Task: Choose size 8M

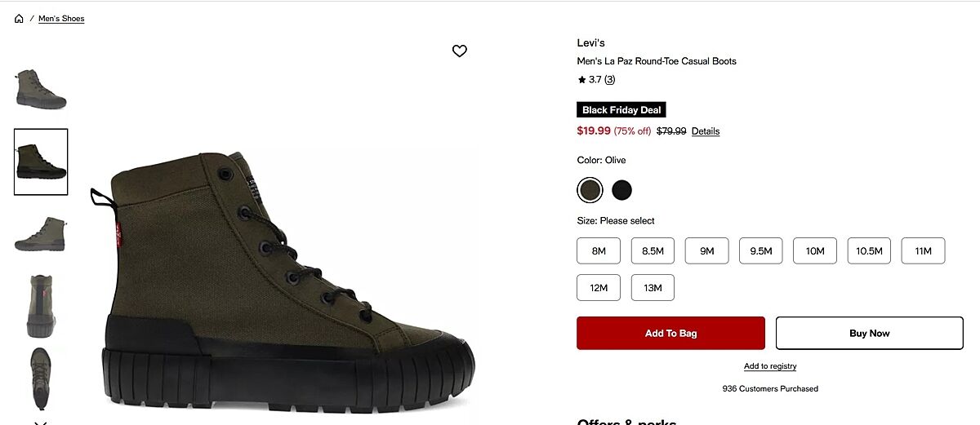Action: click(x=599, y=251)
